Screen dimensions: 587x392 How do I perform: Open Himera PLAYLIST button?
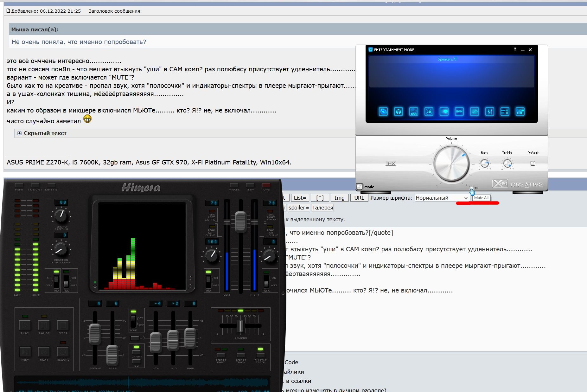click(x=35, y=185)
